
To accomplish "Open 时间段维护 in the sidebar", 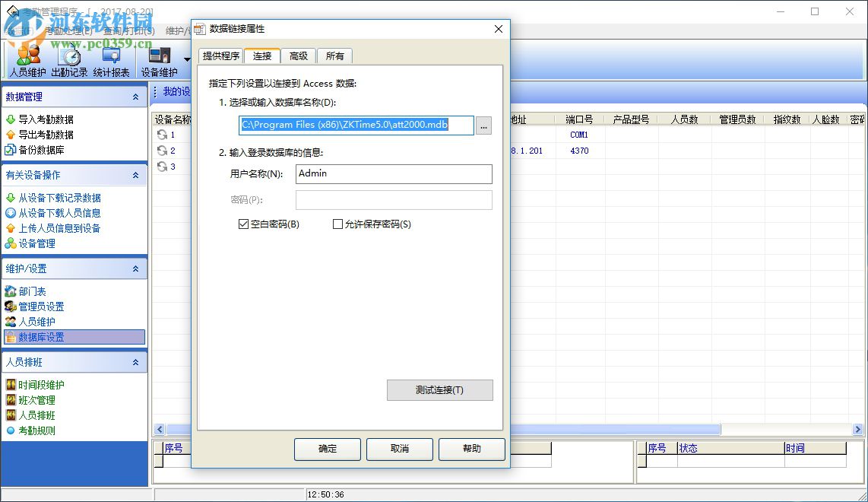I will coord(40,385).
